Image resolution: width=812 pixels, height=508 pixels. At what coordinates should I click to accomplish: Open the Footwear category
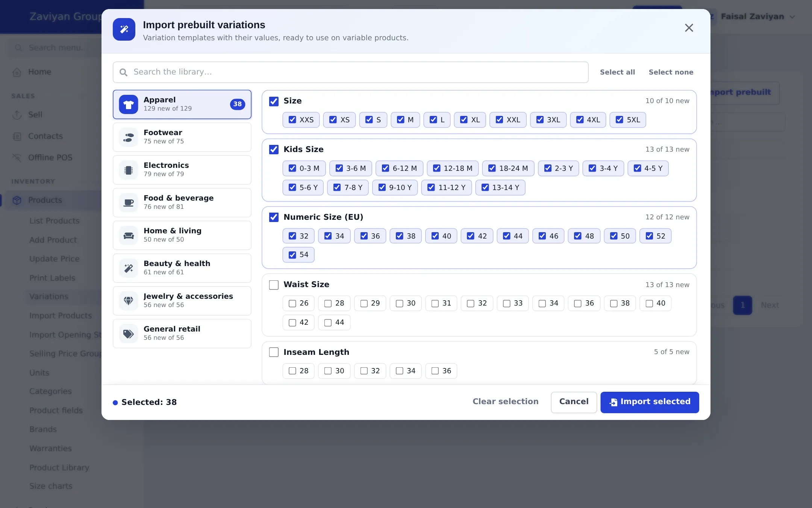point(182,137)
